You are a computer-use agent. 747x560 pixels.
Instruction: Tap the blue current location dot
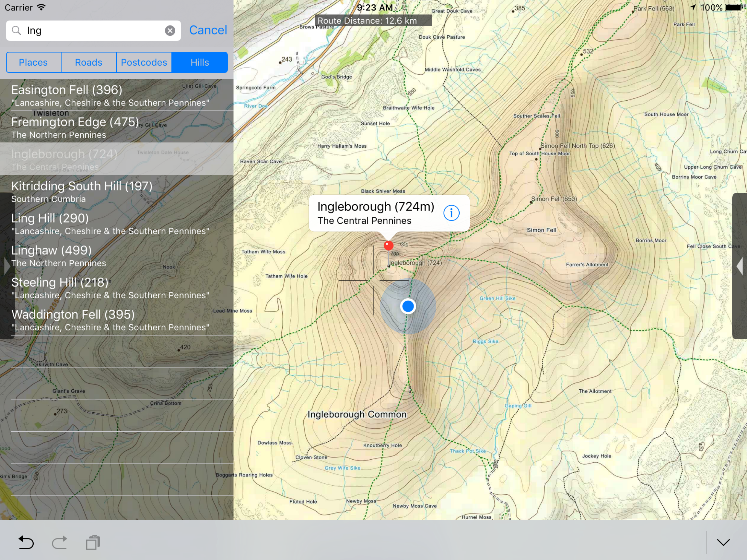[408, 306]
